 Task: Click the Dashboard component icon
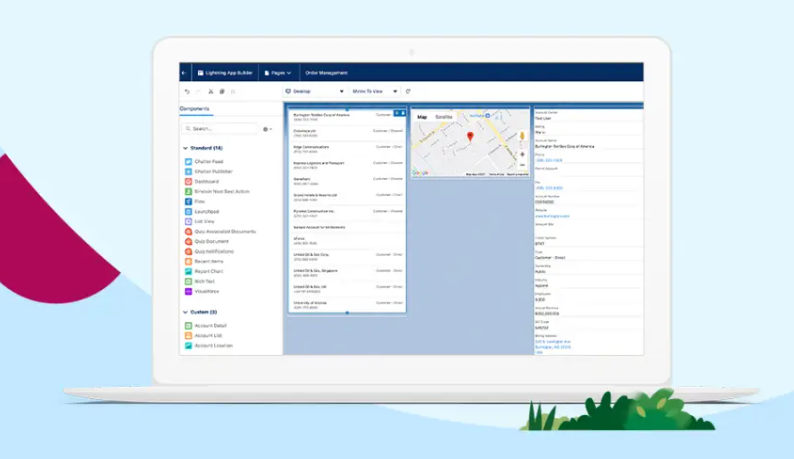pos(188,181)
